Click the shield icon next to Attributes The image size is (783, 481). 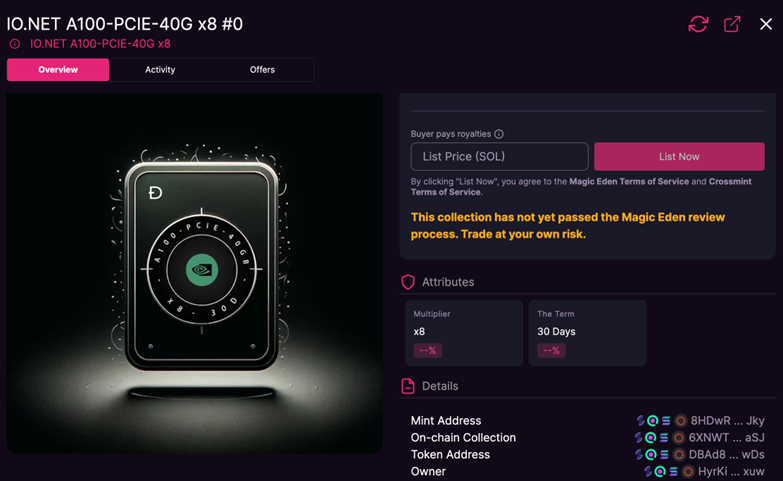coord(408,282)
